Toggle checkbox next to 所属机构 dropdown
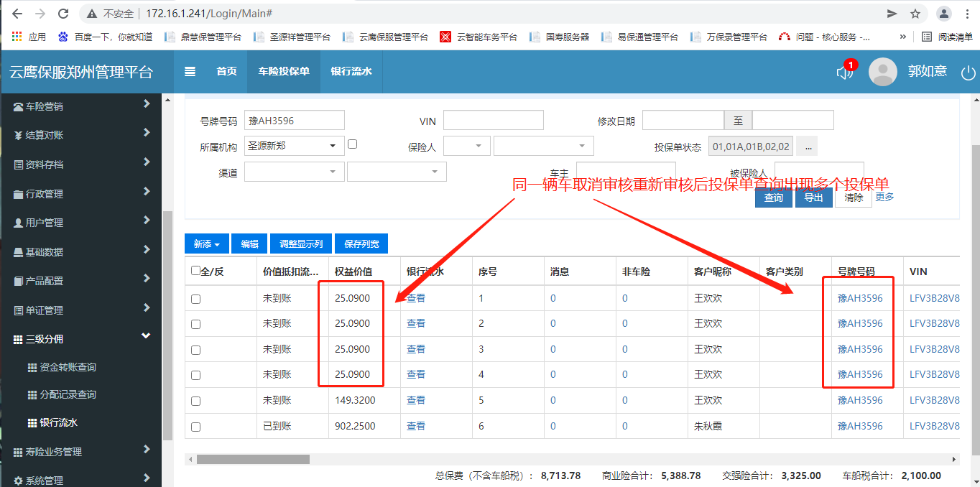 (352, 144)
